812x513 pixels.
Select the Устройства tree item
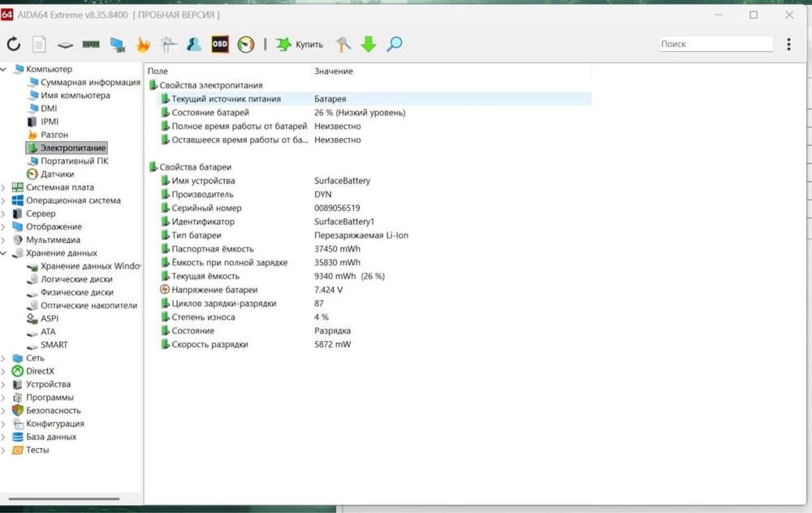coord(48,384)
